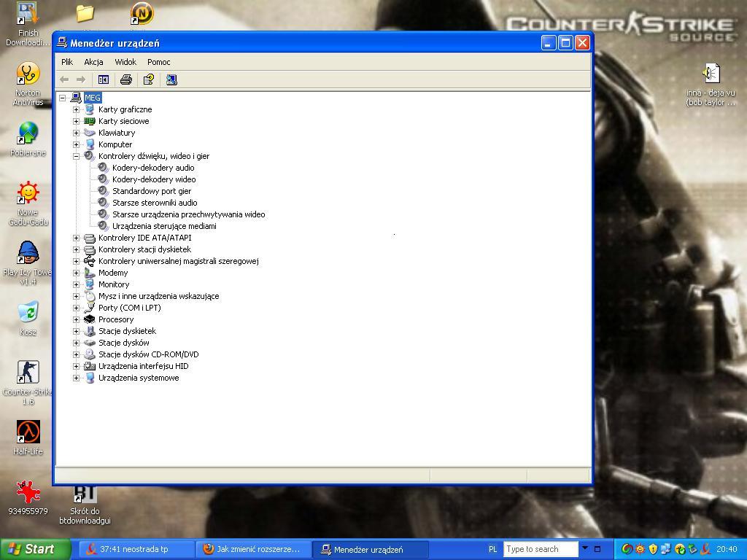
Task: Click the Standardowy port gier icon
Action: tap(104, 191)
